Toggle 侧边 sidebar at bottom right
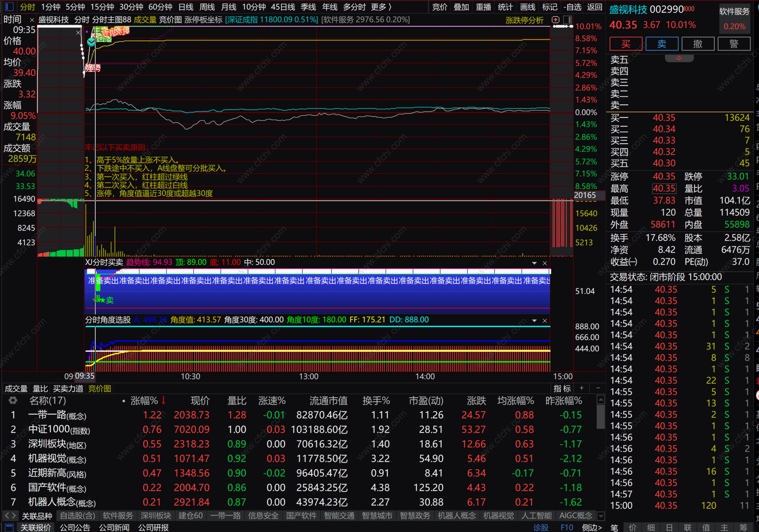759x532 pixels. tap(592, 527)
